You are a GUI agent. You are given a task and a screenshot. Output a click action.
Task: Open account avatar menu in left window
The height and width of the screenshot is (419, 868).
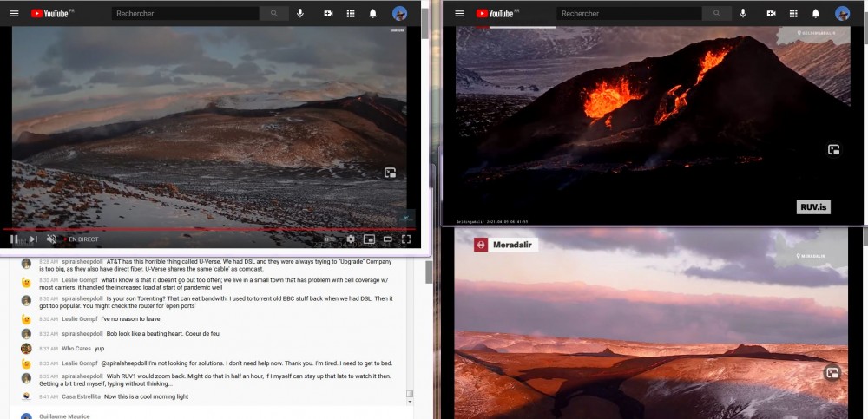[x=399, y=14]
